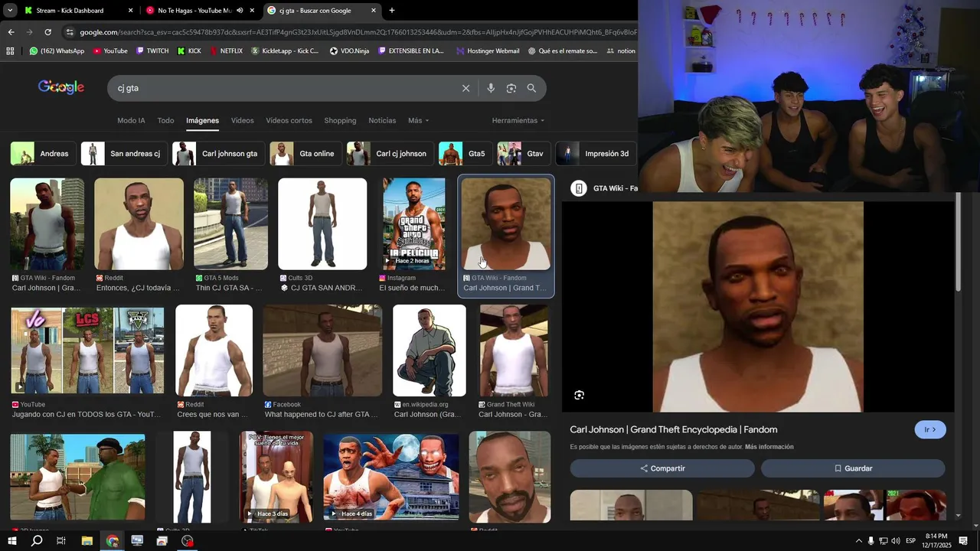980x551 pixels.
Task: Click the Google logo
Action: tap(61, 87)
